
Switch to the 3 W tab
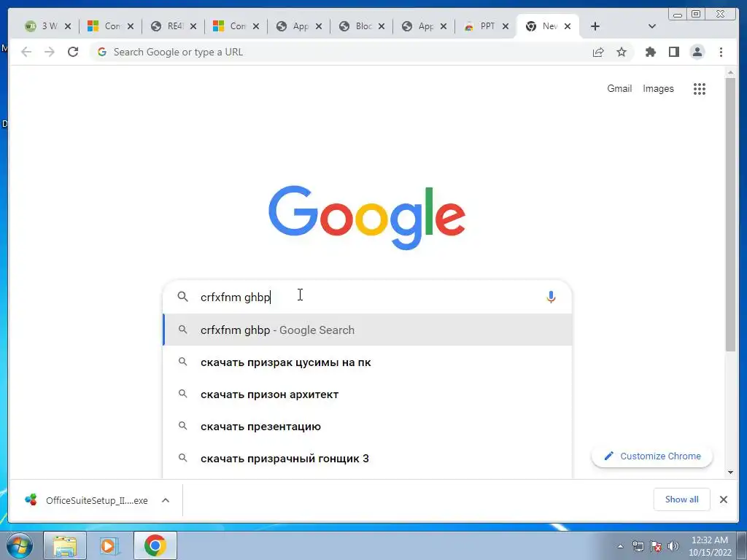tap(42, 26)
